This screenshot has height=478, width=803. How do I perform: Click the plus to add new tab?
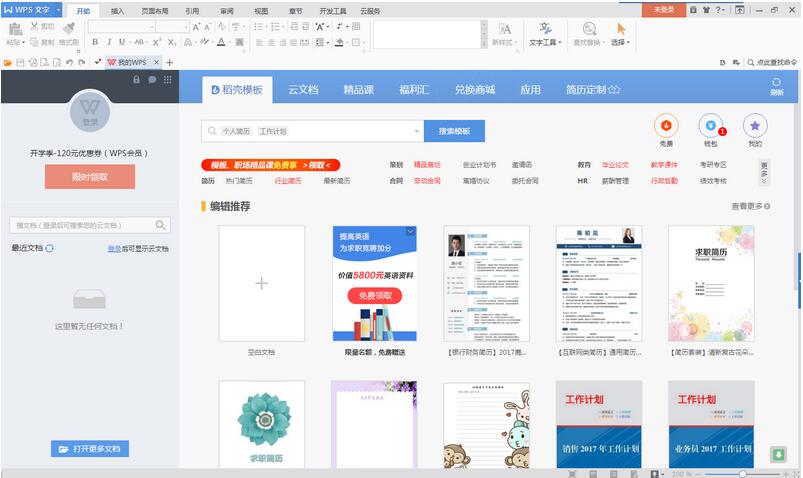(170, 63)
